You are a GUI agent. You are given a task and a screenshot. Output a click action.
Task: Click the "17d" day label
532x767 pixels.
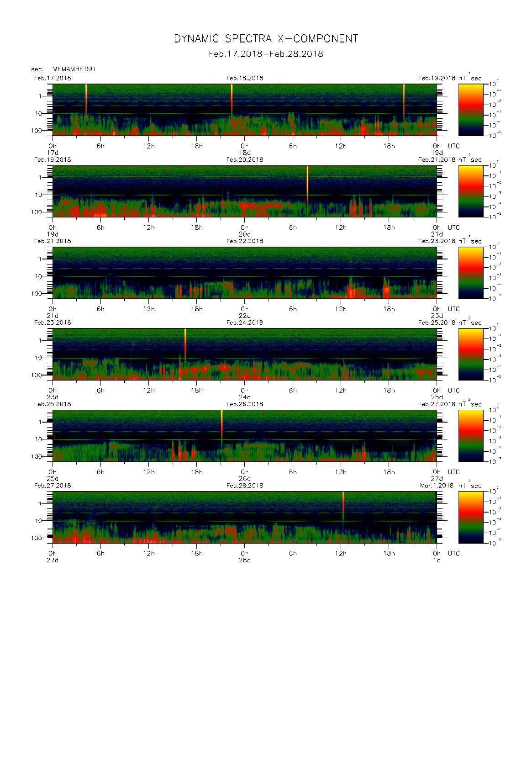(x=53, y=153)
